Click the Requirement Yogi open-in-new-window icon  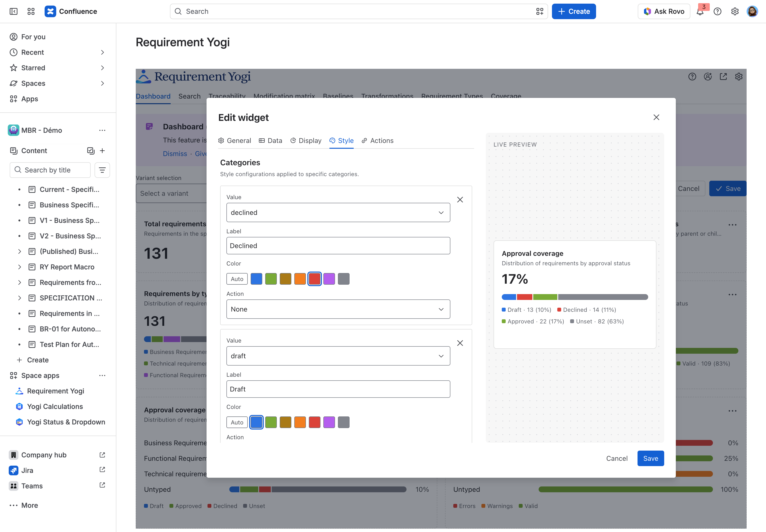pos(723,77)
